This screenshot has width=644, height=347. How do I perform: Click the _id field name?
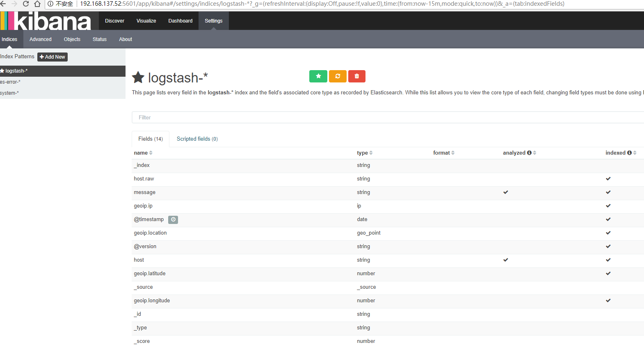click(x=137, y=314)
